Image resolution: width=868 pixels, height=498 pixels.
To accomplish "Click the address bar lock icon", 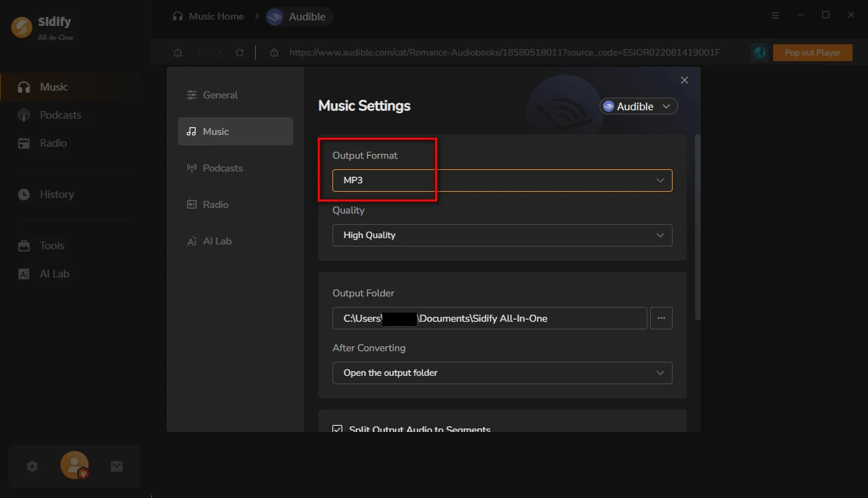I will [274, 53].
